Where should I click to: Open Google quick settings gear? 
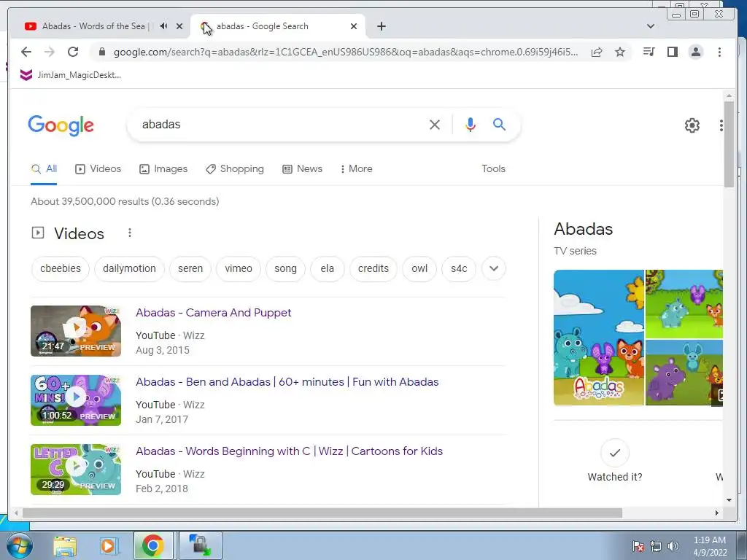(x=692, y=125)
